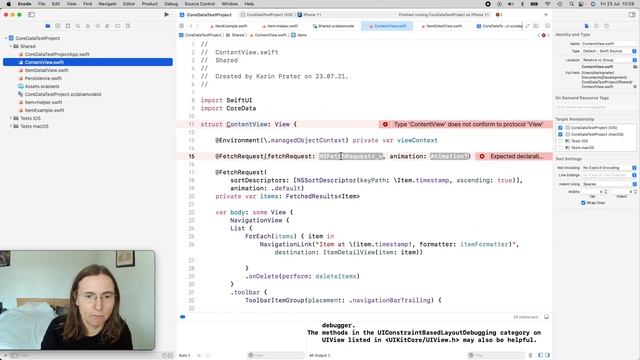Adjust the Tab width stepper
The width and height of the screenshot is (640, 360).
pyautogui.click(x=606, y=191)
